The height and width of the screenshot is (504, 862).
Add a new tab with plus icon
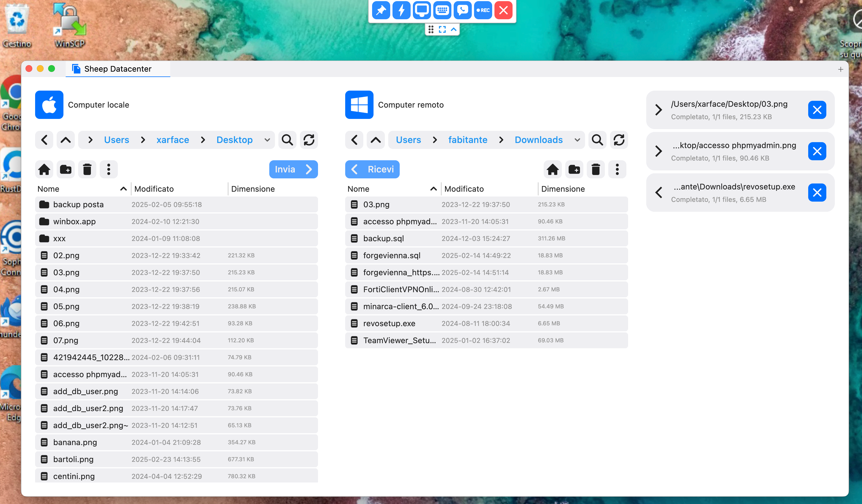(x=840, y=69)
